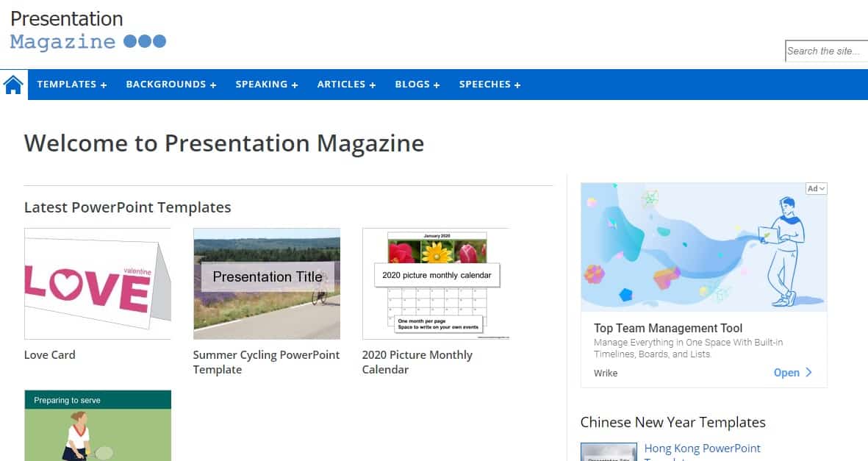868x461 pixels.
Task: Click the Love Card title link
Action: (50, 354)
